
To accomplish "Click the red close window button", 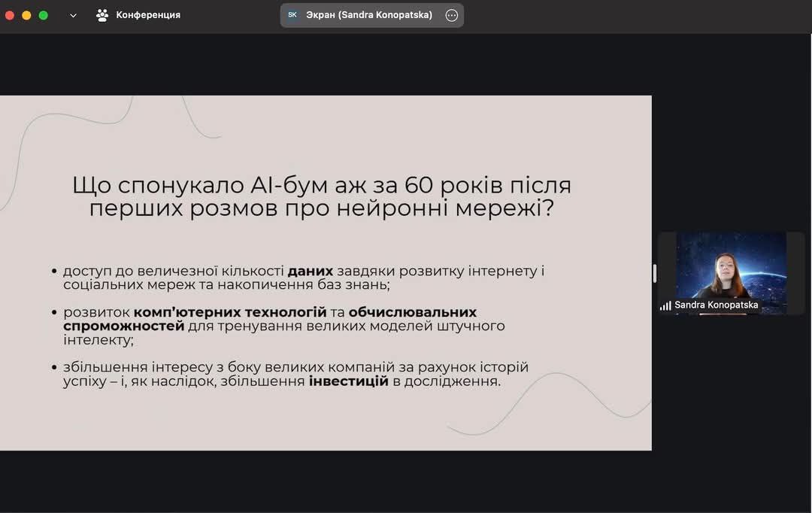I will [x=9, y=16].
